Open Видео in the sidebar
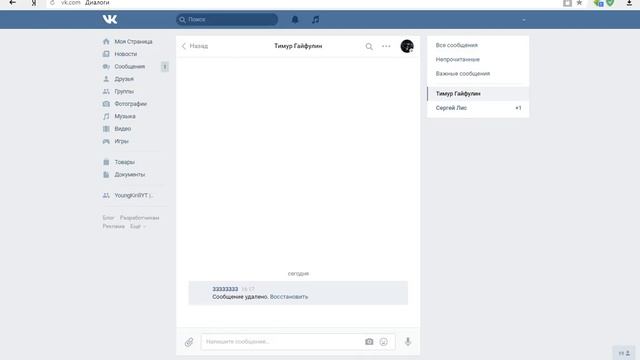 point(122,129)
